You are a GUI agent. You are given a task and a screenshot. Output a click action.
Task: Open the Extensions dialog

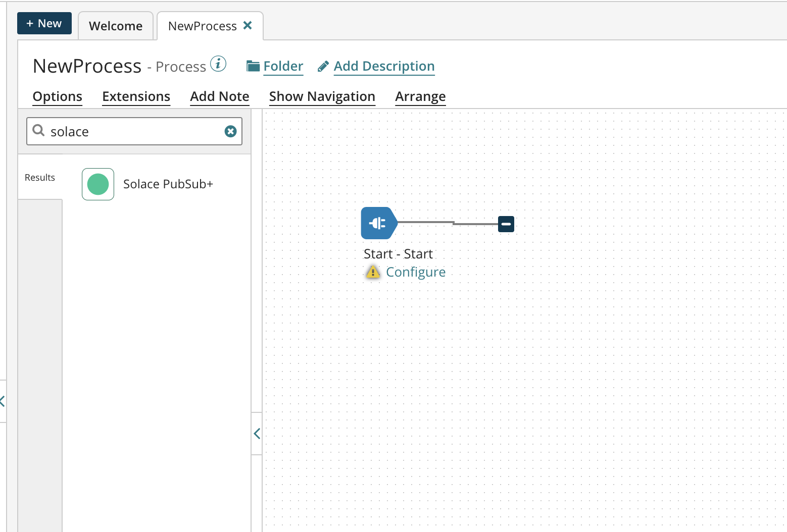click(x=136, y=96)
